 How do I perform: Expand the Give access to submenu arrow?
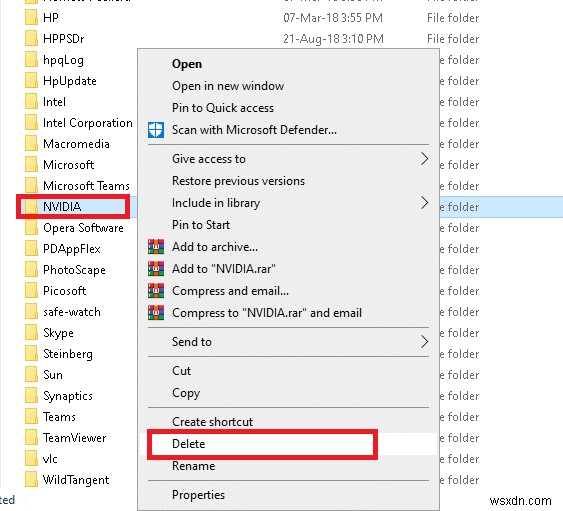[424, 159]
